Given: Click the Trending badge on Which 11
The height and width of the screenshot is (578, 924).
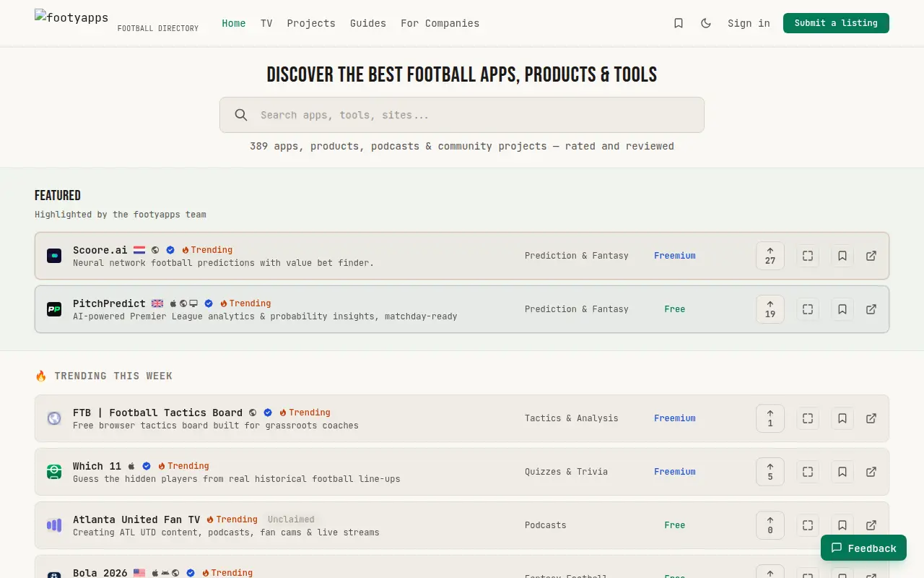Looking at the screenshot, I should pos(184,466).
